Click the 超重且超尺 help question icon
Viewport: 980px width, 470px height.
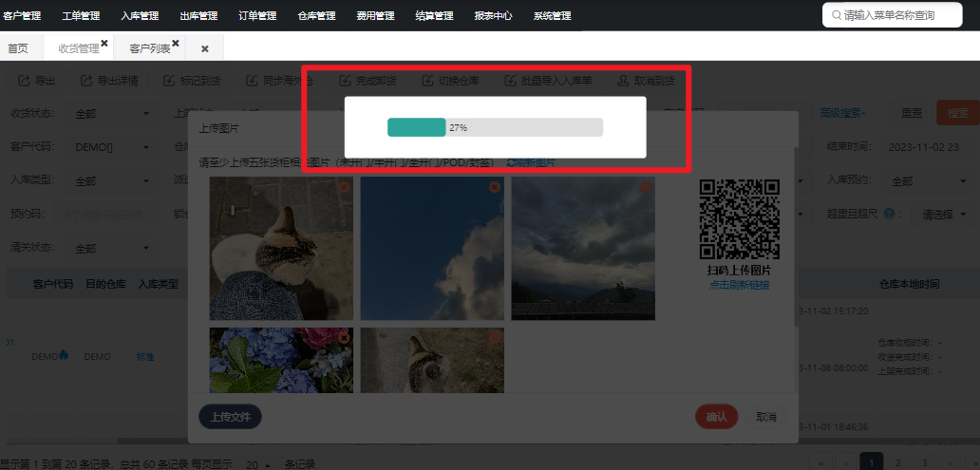[x=889, y=214]
